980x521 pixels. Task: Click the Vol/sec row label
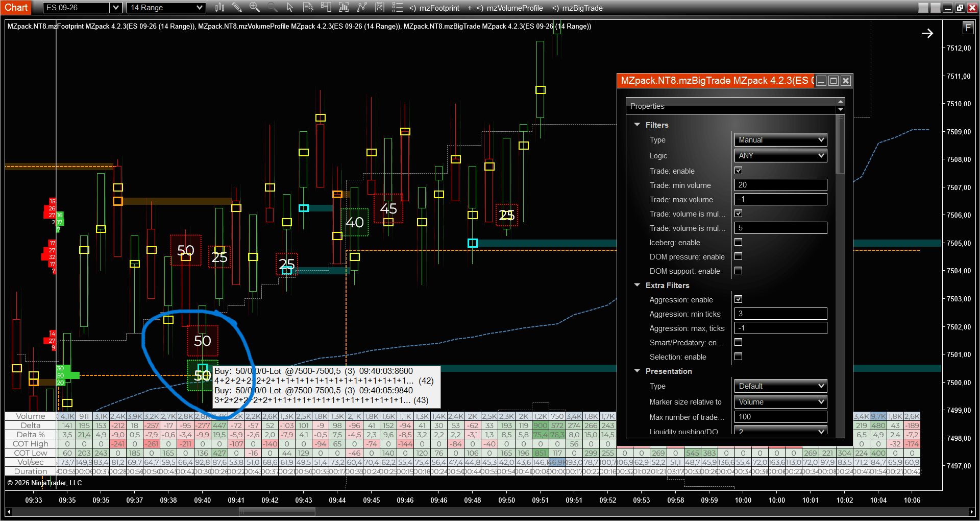(31, 462)
